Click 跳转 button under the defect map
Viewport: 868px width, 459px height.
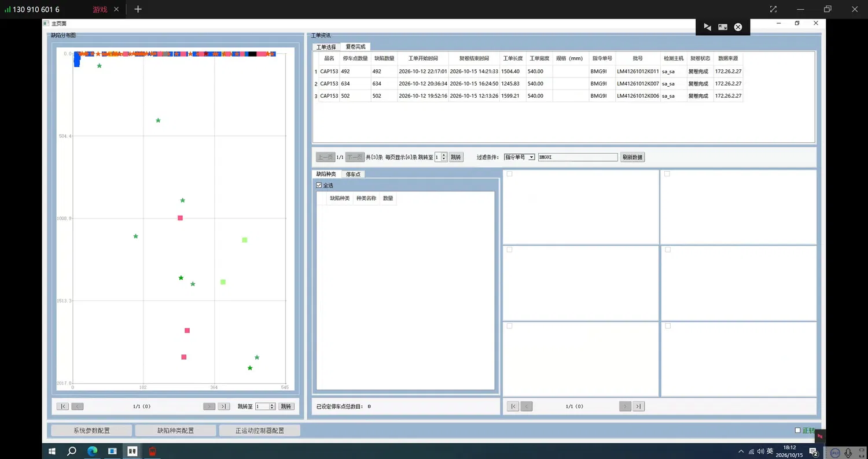pyautogui.click(x=286, y=406)
